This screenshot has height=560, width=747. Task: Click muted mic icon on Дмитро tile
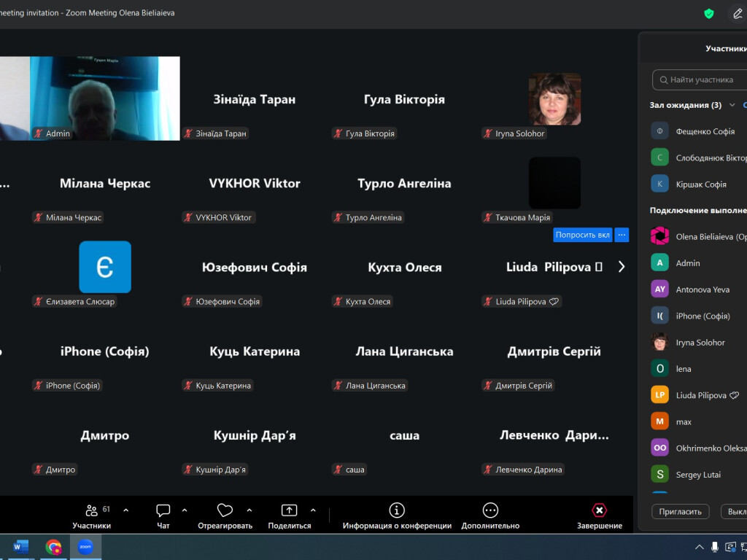(x=39, y=470)
